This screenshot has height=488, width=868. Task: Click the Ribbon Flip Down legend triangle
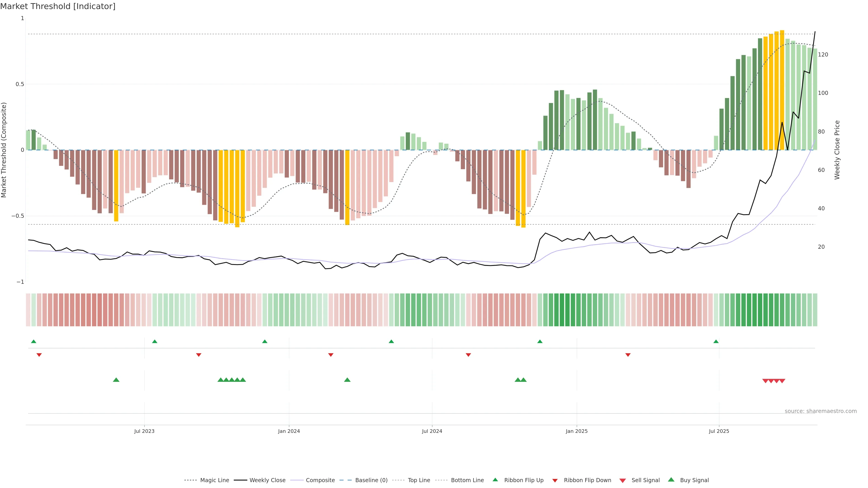[555, 481]
